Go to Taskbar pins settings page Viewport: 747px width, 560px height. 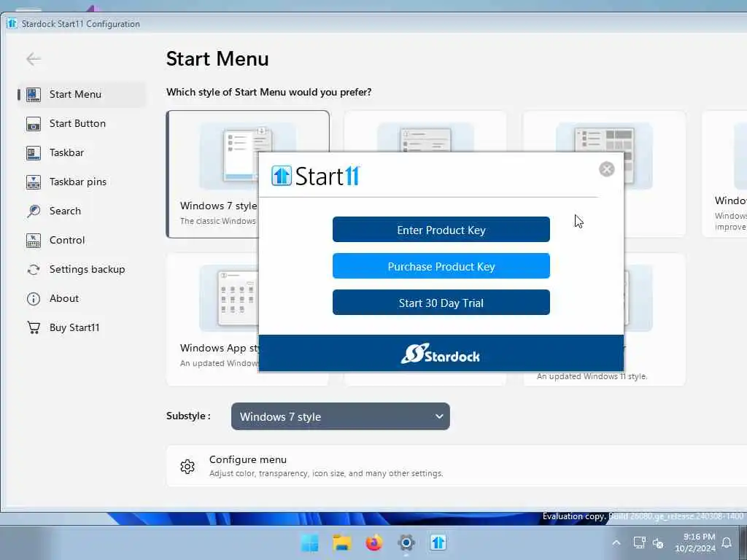(82, 182)
